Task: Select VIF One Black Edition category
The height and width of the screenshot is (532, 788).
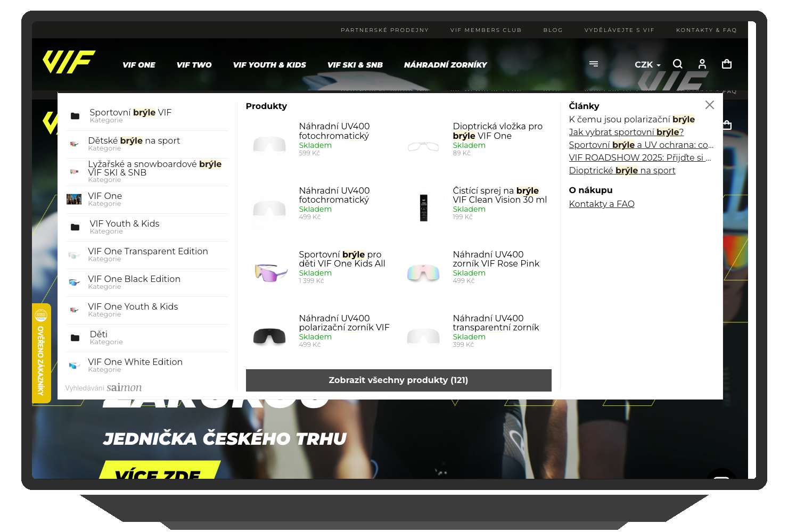Action: pyautogui.click(x=134, y=279)
